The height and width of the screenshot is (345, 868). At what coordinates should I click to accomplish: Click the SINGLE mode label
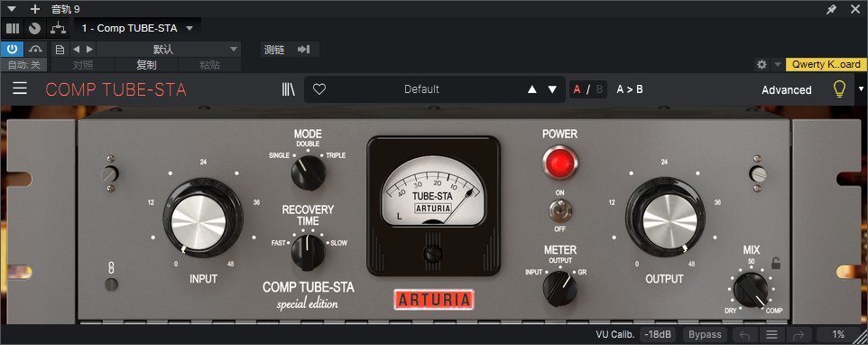pos(279,155)
